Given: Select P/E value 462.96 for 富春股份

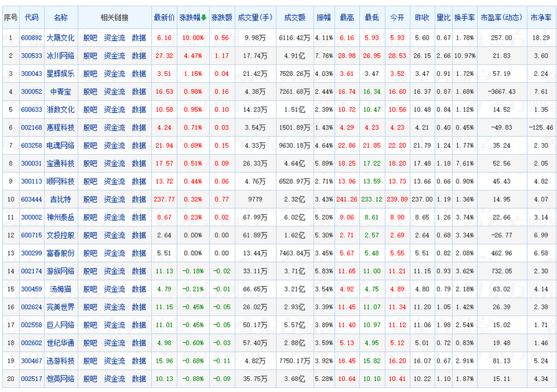Looking at the screenshot, I should tap(502, 253).
